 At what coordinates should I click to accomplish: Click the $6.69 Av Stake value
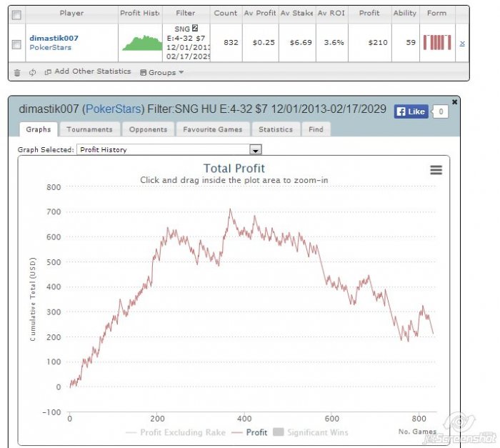[x=301, y=42]
